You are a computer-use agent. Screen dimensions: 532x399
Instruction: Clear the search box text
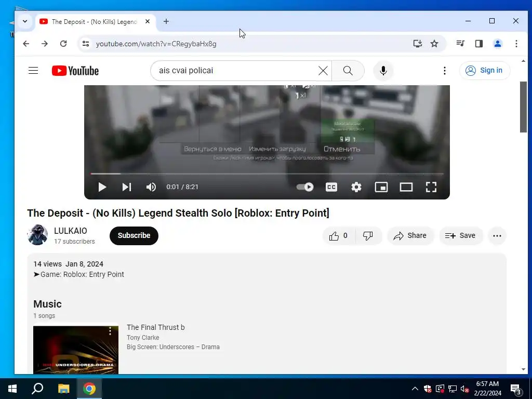[323, 71]
